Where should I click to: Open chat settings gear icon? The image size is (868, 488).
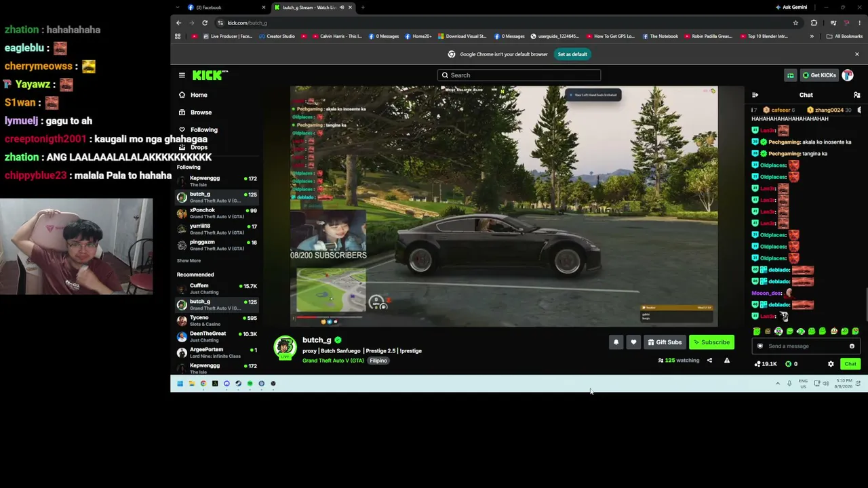tap(831, 364)
